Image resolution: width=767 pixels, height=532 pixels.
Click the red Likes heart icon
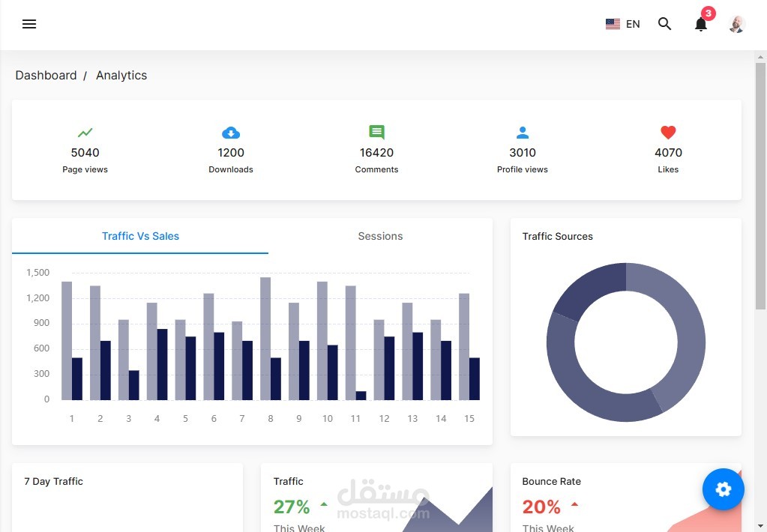tap(668, 133)
